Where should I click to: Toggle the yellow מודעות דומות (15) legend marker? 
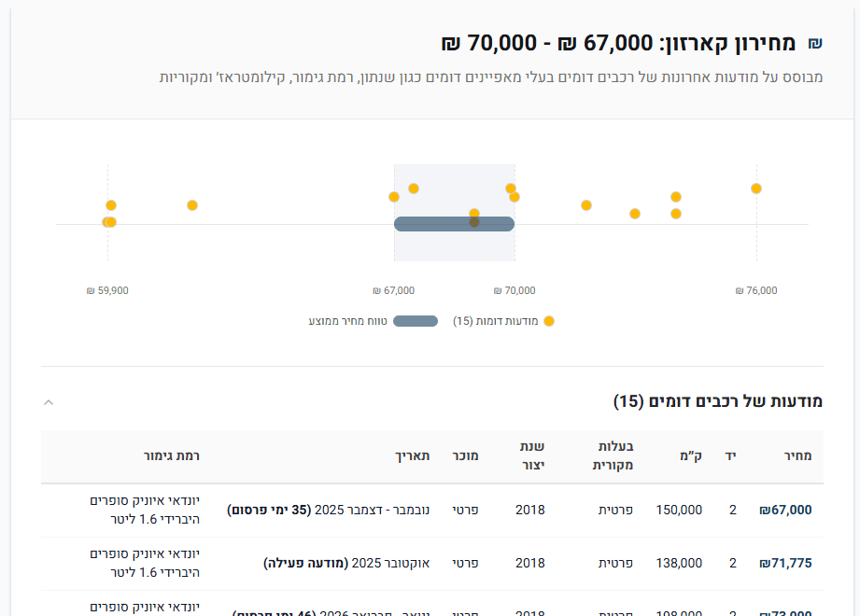point(549,321)
